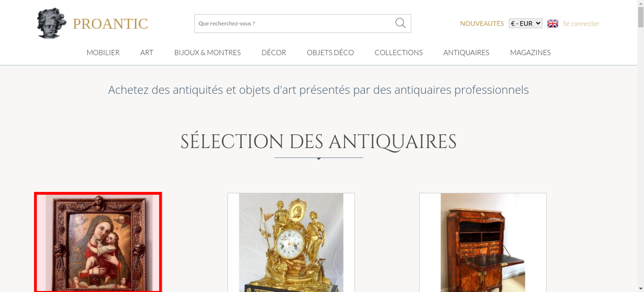
Task: Open the gilded bronze clock thumbnail
Action: tap(291, 242)
